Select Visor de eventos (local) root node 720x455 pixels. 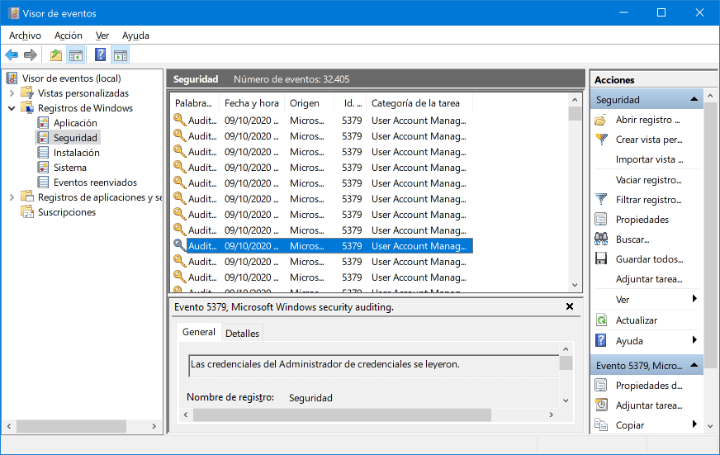coord(71,78)
